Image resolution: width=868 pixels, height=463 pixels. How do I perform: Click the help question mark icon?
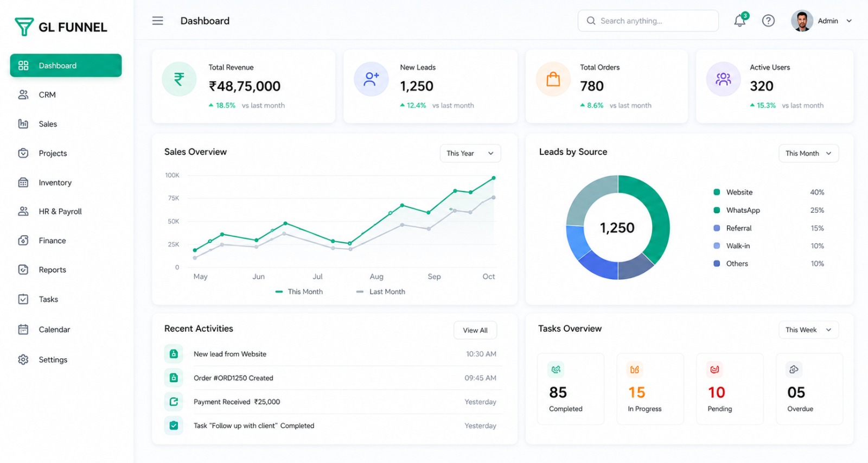tap(768, 21)
